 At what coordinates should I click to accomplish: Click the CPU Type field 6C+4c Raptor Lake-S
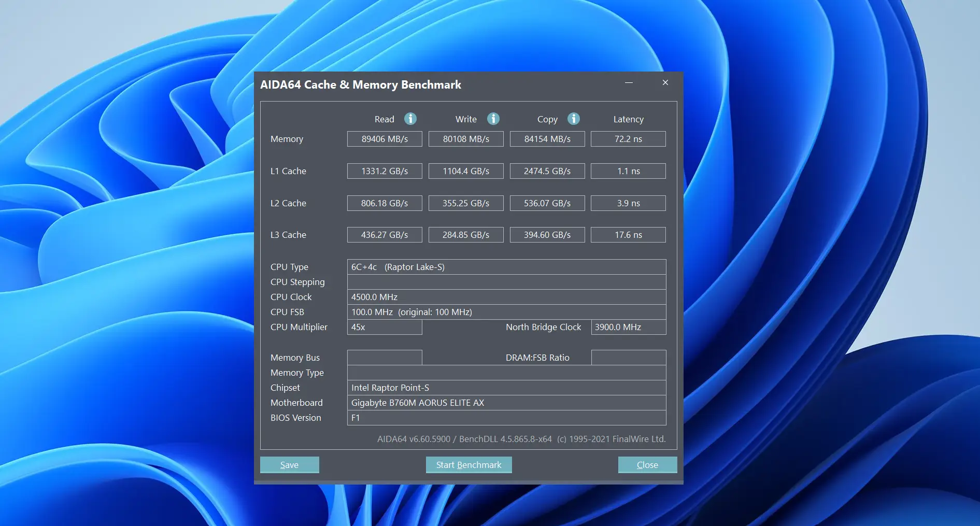pos(506,267)
